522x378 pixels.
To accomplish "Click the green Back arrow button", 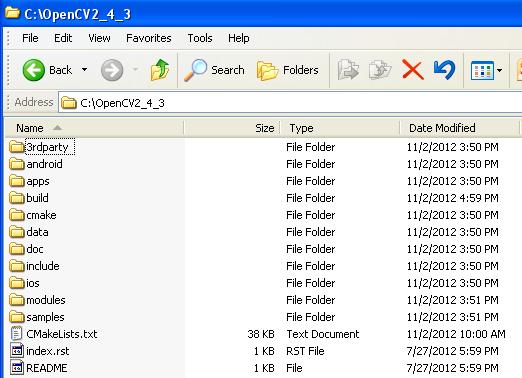I will click(33, 70).
